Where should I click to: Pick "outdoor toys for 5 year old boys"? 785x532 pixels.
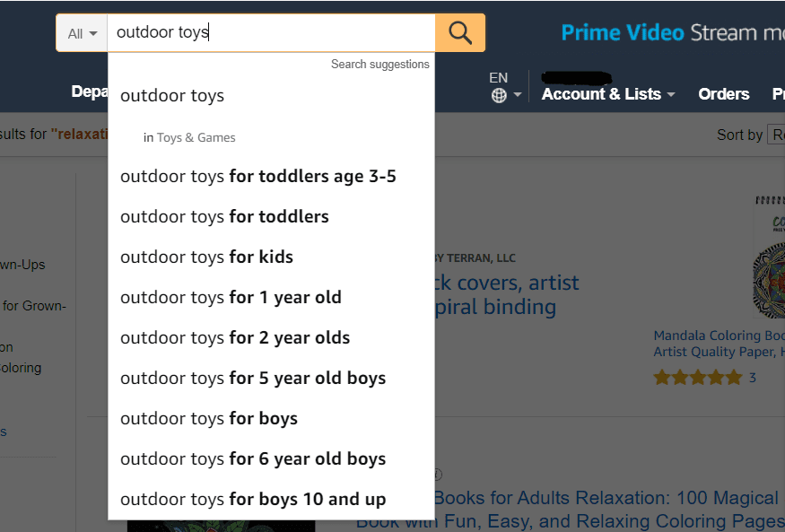pos(253,378)
